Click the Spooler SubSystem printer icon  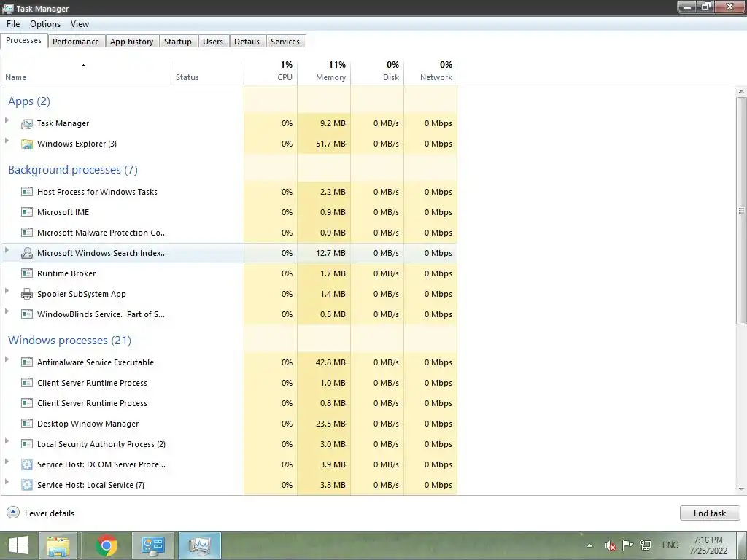tap(27, 295)
